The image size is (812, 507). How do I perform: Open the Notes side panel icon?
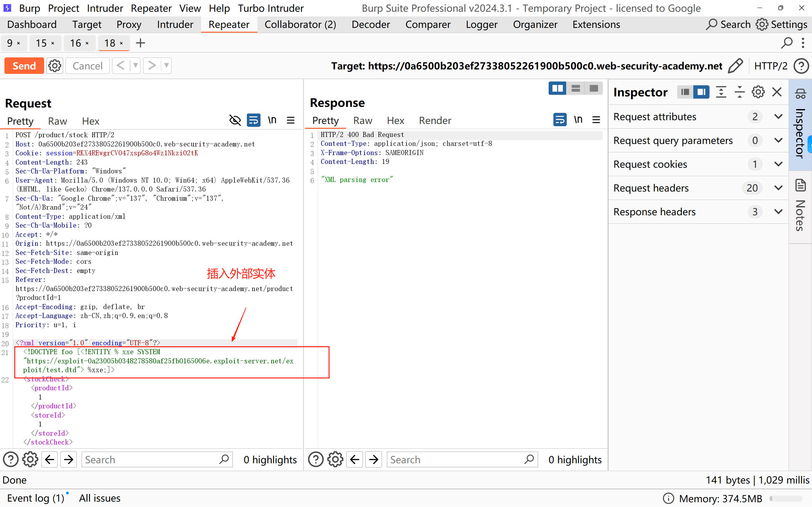point(801,185)
